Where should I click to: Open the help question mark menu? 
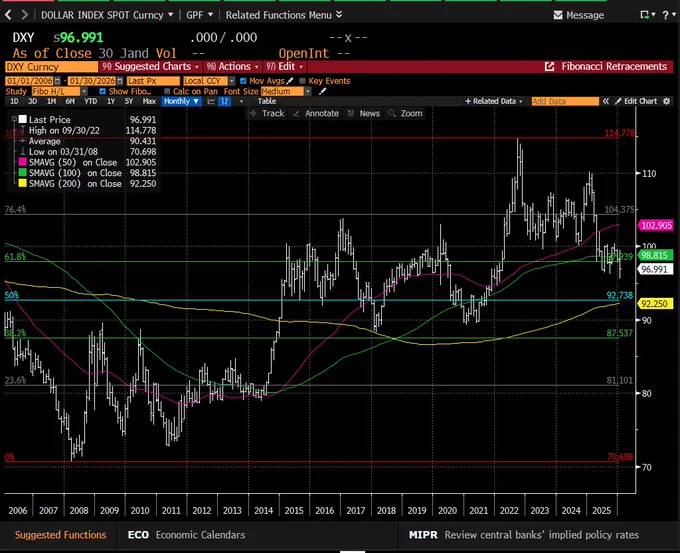click(x=669, y=15)
